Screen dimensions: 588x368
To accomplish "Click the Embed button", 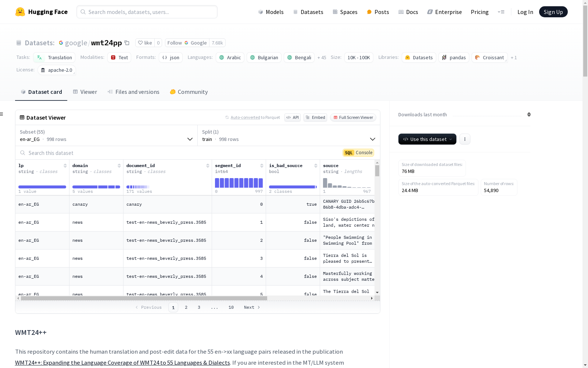I will coord(315,117).
